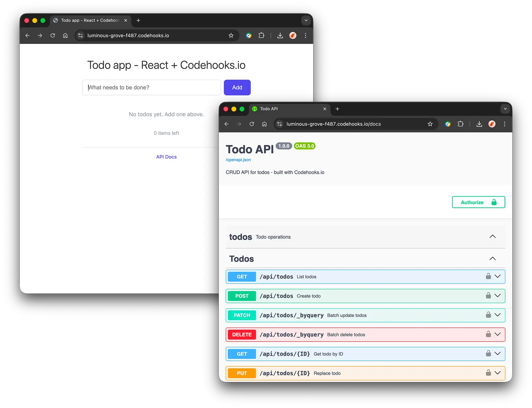The image size is (532, 408).
Task: Click the padlock on the DELETE batch endpoint row
Action: [x=488, y=334]
